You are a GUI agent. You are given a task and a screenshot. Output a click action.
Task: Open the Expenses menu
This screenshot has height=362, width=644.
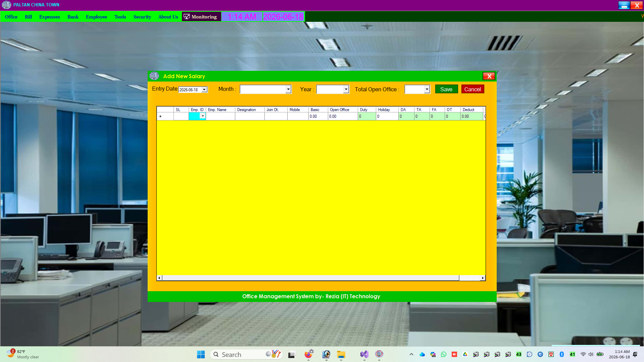[x=50, y=17]
